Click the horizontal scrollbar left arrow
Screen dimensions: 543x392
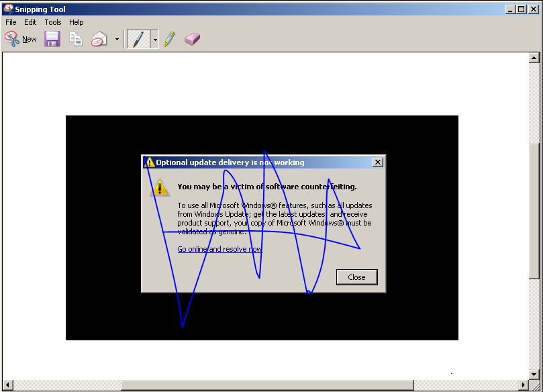(7, 385)
